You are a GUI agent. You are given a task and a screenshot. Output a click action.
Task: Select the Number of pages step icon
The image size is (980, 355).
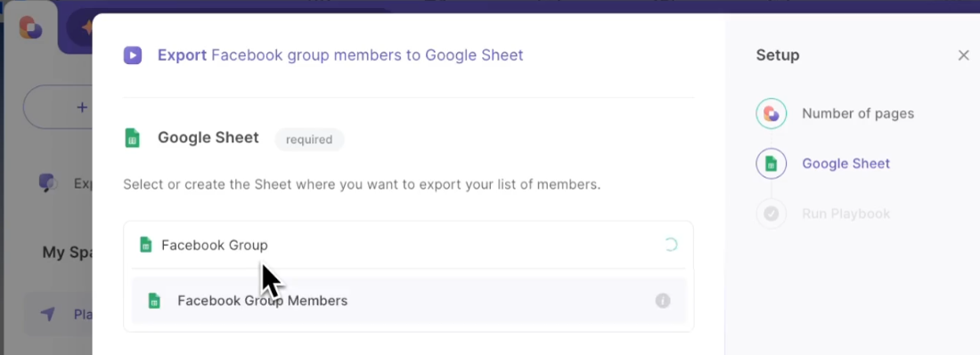772,114
